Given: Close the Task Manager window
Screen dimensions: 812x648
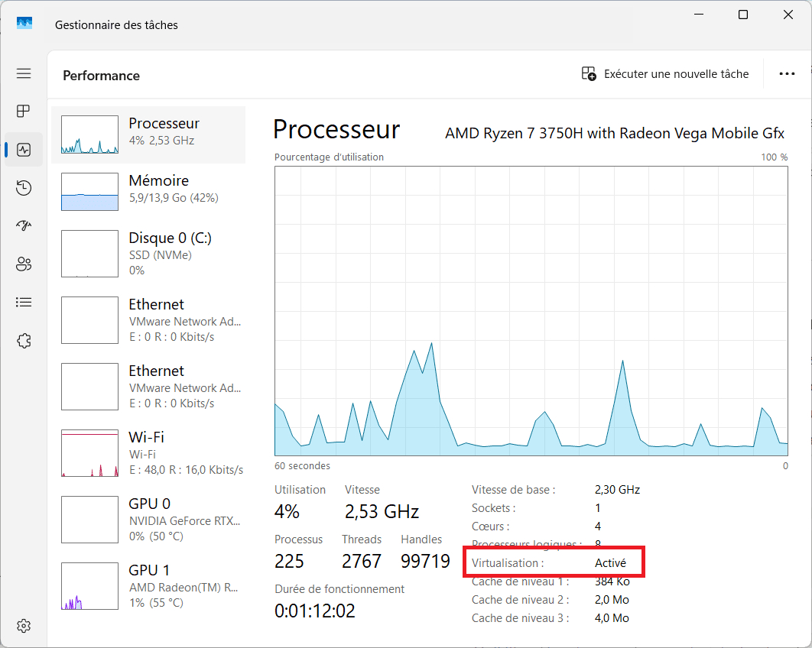Looking at the screenshot, I should pos(788,15).
